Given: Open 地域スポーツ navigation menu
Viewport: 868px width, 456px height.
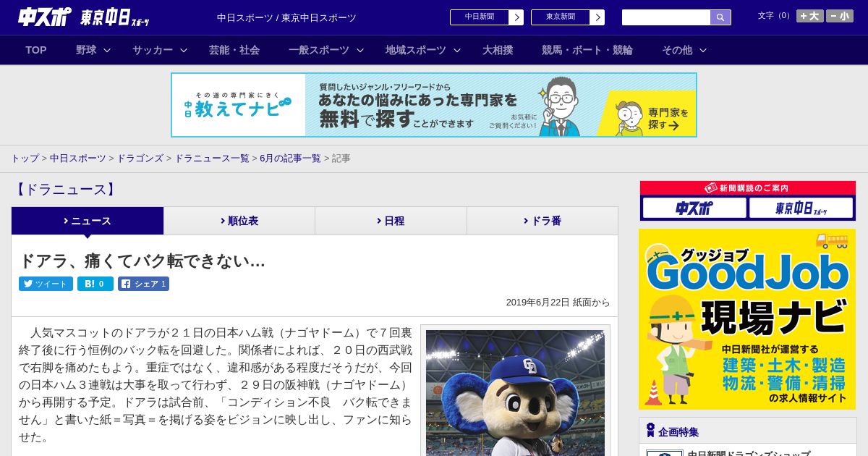Looking at the screenshot, I should pos(416,50).
